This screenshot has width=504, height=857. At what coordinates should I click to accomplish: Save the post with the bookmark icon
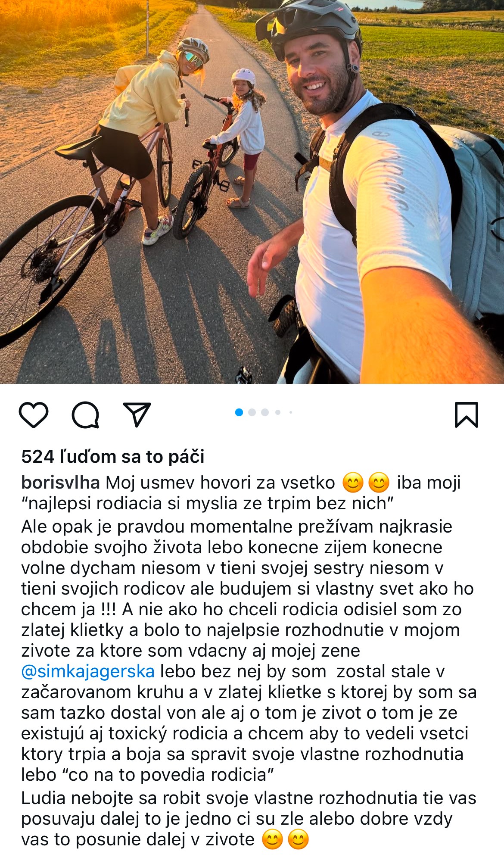467,414
